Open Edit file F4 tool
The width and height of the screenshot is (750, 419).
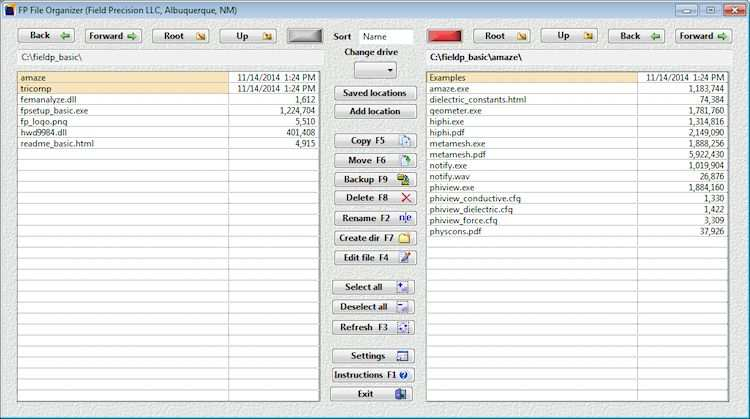374,257
